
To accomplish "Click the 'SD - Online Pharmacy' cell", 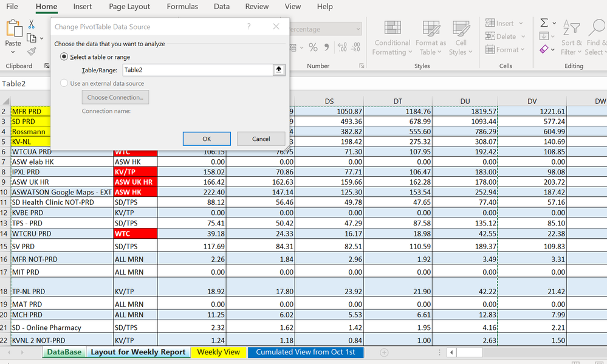I will [x=62, y=327].
